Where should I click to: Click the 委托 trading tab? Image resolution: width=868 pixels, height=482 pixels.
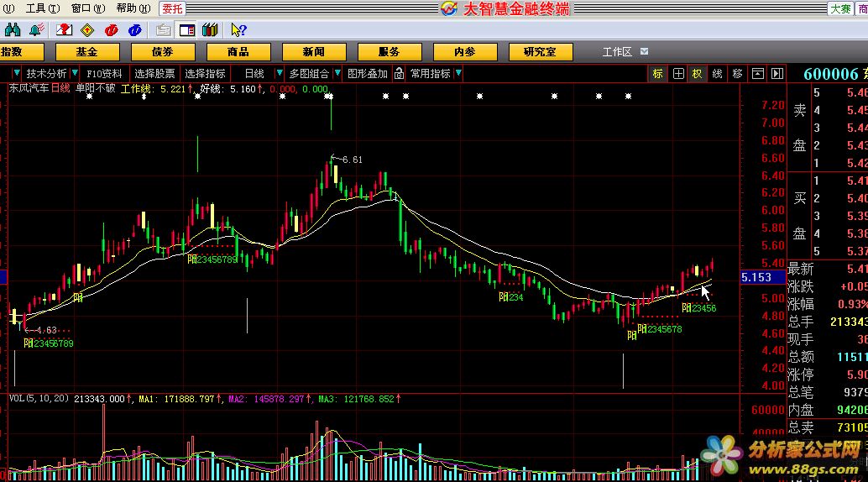(x=172, y=8)
